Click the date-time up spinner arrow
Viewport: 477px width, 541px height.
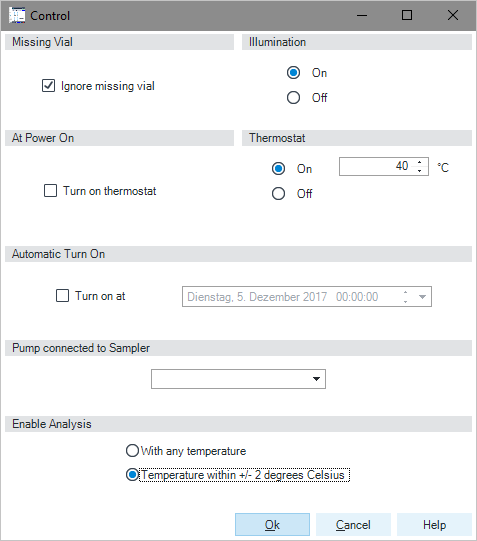point(406,293)
